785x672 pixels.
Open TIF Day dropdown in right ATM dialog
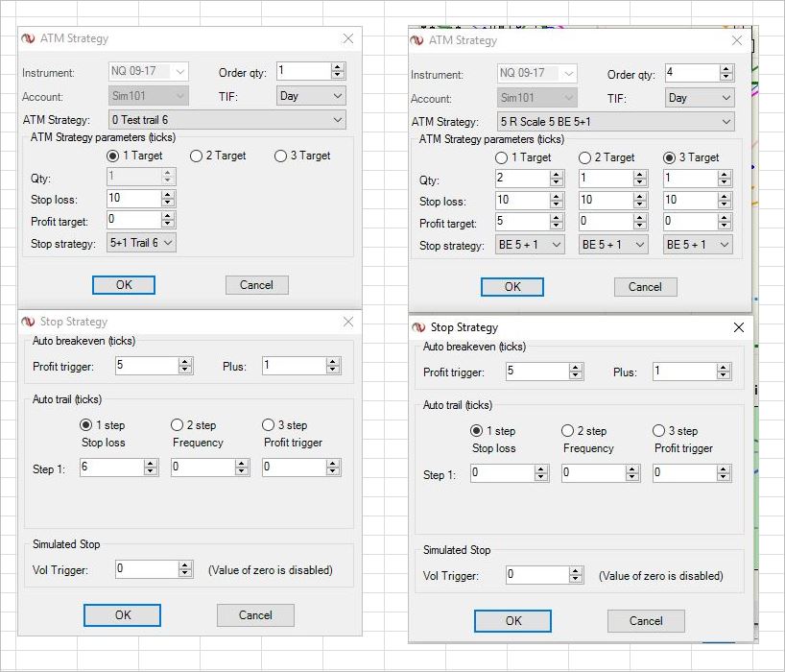(x=700, y=98)
